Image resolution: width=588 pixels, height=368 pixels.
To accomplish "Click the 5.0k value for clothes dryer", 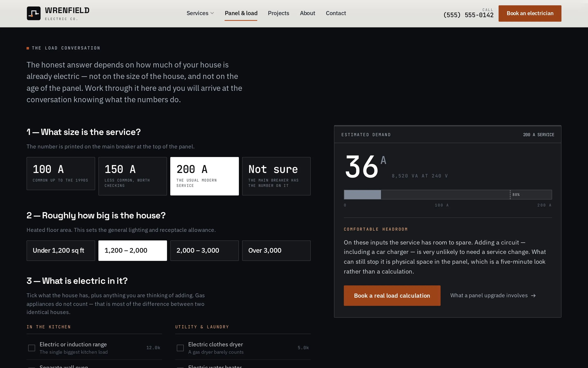I will (x=303, y=348).
